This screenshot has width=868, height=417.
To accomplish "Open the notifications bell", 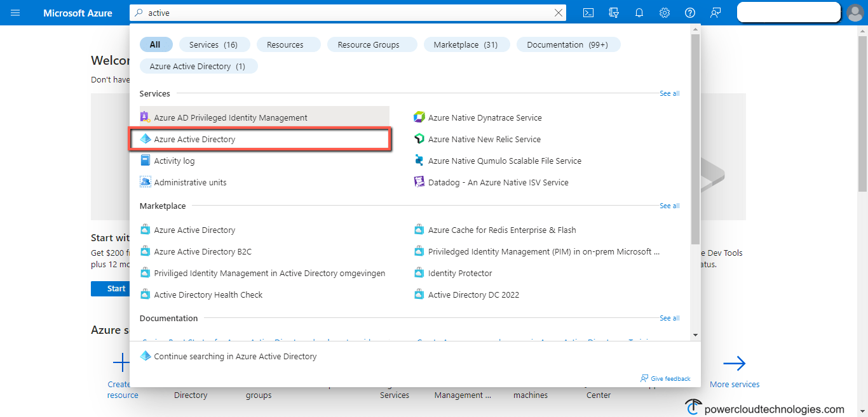I will pos(639,13).
